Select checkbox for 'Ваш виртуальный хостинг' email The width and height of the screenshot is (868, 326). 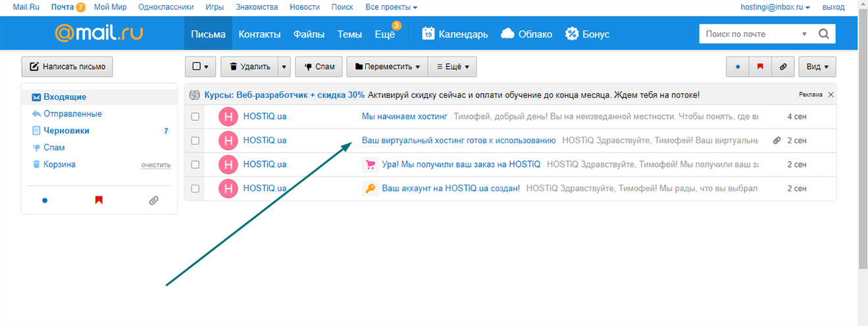click(195, 141)
